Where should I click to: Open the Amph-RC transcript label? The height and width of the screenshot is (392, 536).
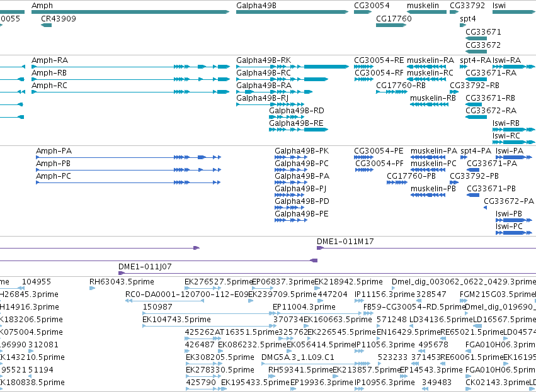tap(49, 86)
